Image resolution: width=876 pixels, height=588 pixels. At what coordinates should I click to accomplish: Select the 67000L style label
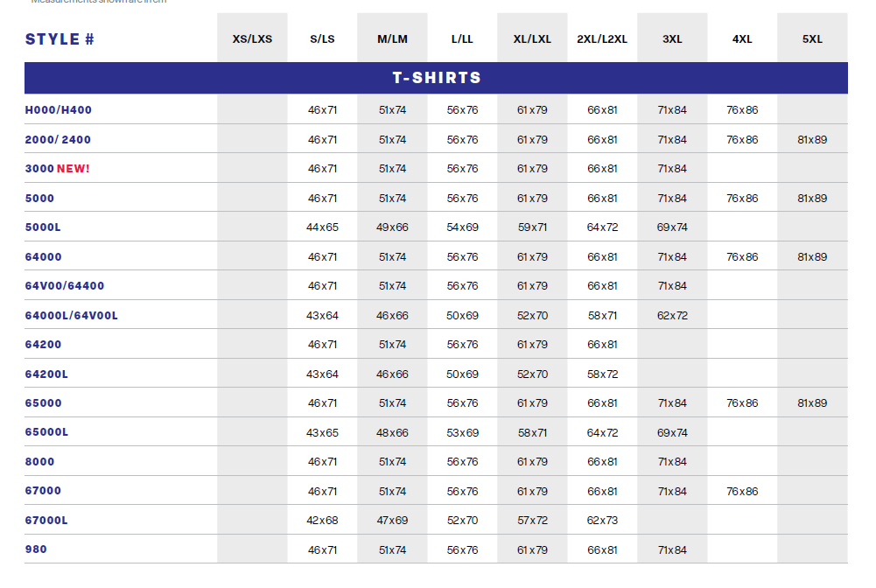pyautogui.click(x=46, y=521)
